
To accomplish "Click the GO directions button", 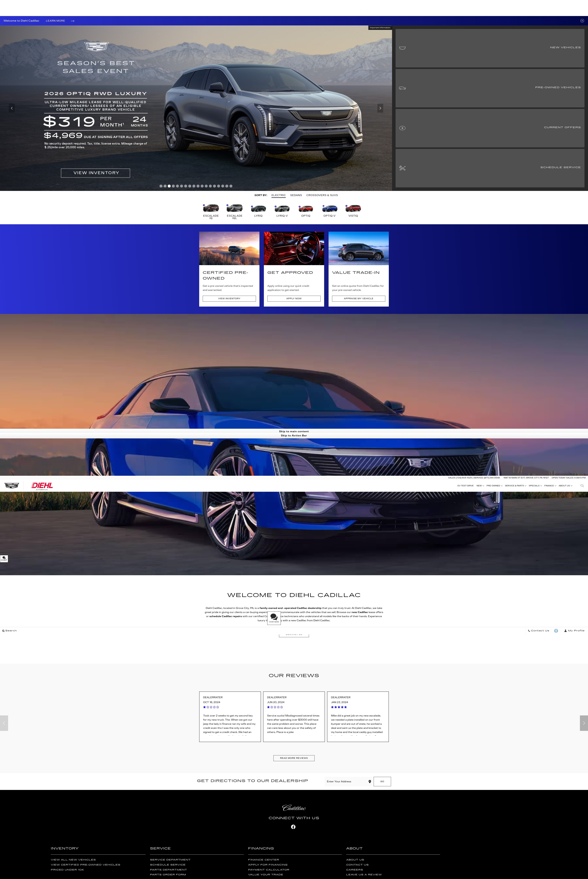I will click(382, 782).
